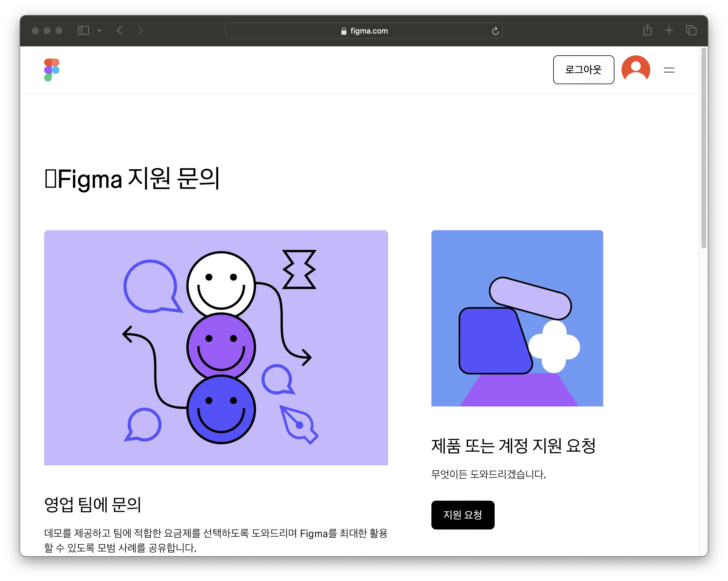The image size is (728, 581).
Task: Click the Figma logo icon
Action: point(52,70)
